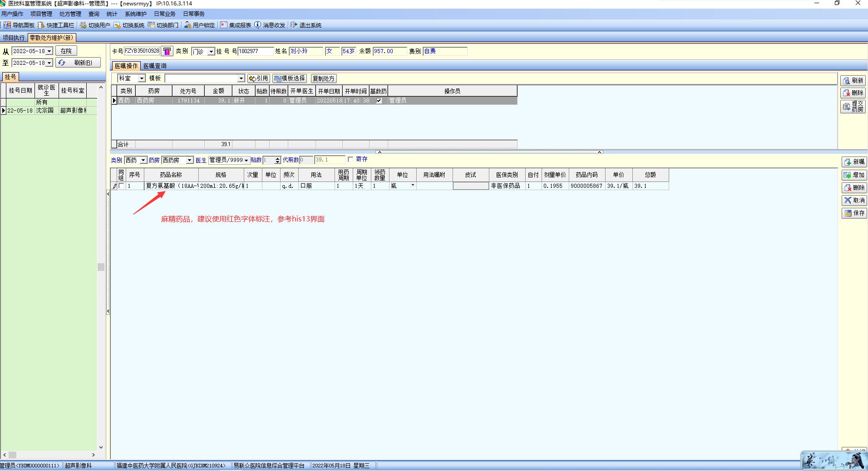Click 增加 to add a drug row

[x=854, y=175]
